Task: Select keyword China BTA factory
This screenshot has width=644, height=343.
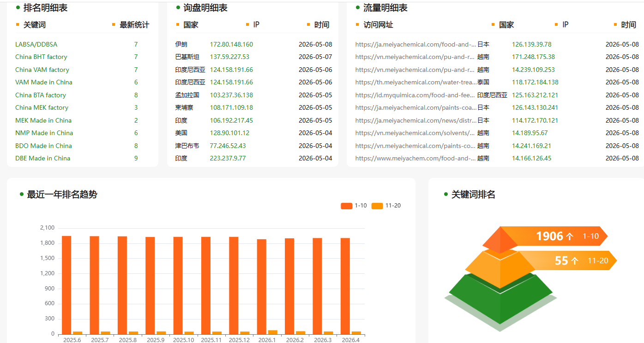Action: click(x=41, y=95)
